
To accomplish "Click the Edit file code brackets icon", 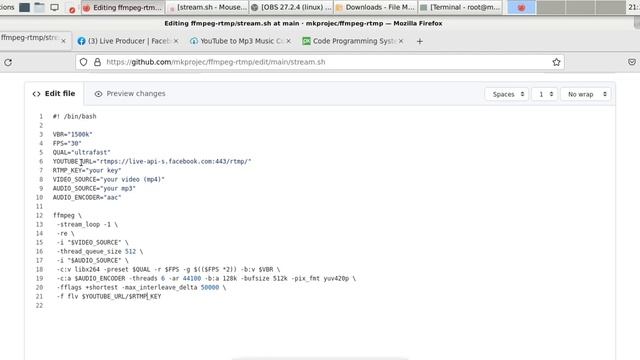I will tap(36, 94).
